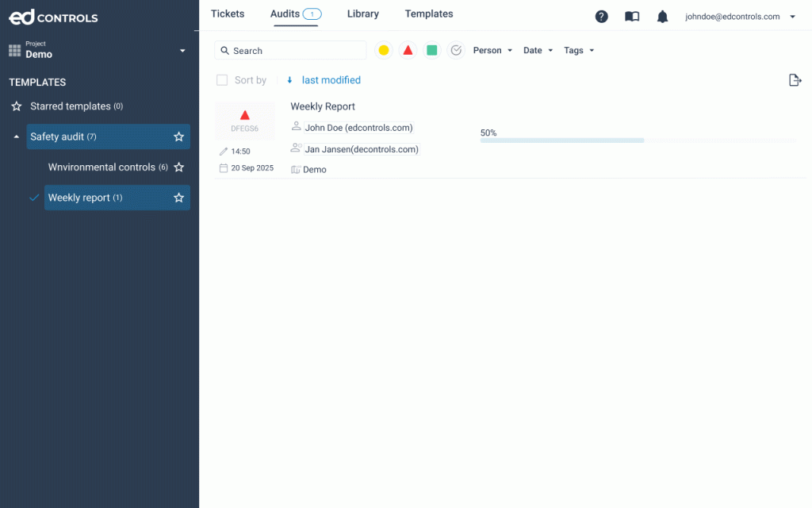Click the Weekly Report 50% progress bar
The width and height of the screenshot is (812, 508).
click(638, 140)
